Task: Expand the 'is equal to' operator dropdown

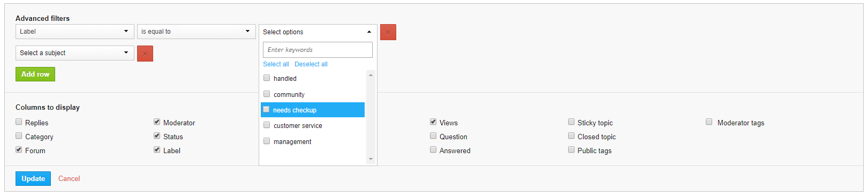Action: [197, 32]
